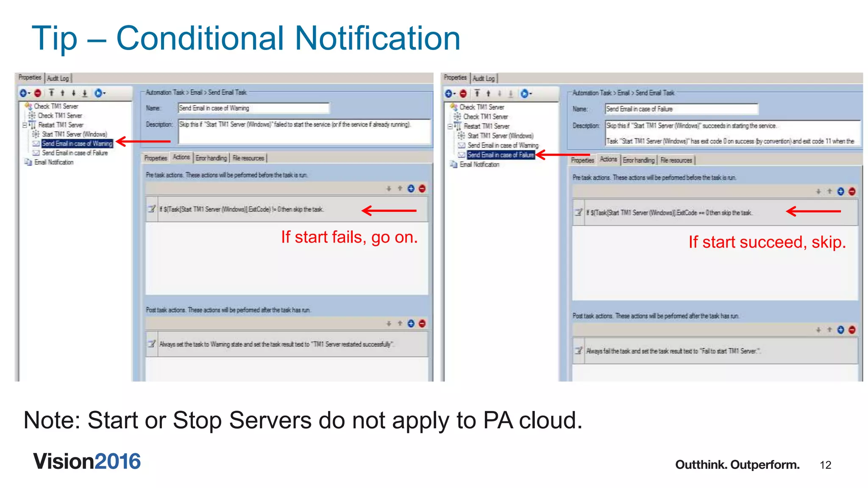Click move-up arrow in right window's tree toolbar
Image resolution: width=868 pixels, height=488 pixels.
pos(488,94)
